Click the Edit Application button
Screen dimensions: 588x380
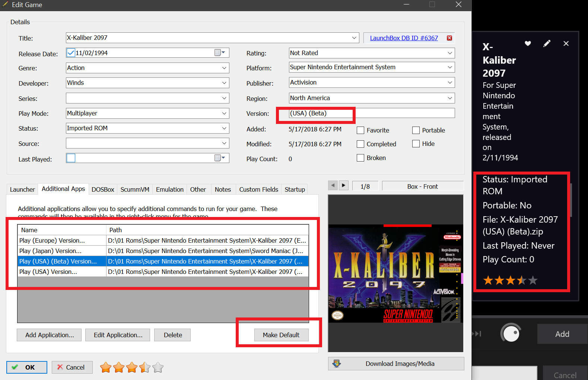118,335
